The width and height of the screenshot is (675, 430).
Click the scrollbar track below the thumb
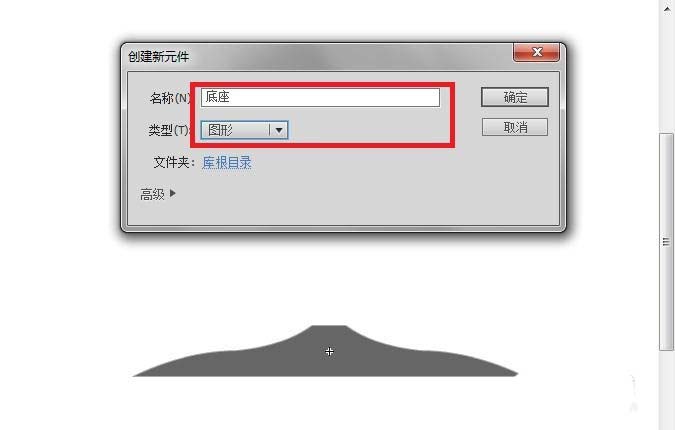point(666,390)
